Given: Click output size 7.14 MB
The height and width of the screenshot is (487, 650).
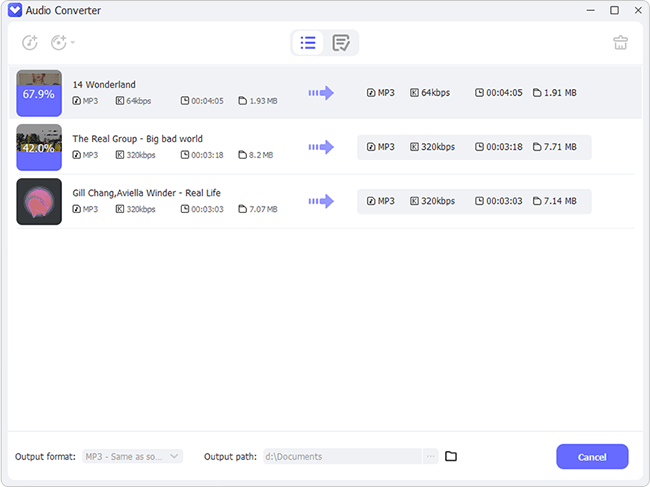Looking at the screenshot, I should (x=555, y=201).
